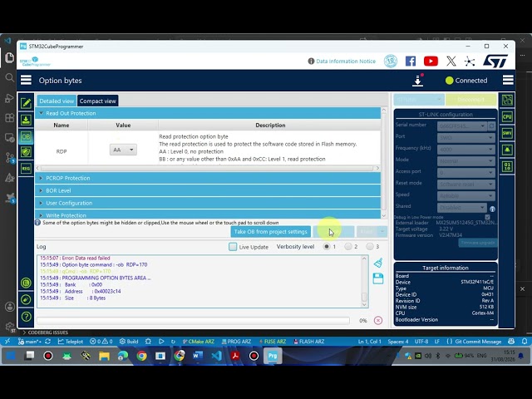Click the sidebar link icon below external loader
Screen dimensions: 532x399
[26, 299]
